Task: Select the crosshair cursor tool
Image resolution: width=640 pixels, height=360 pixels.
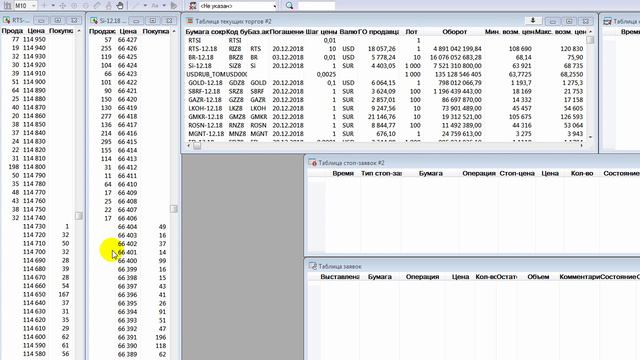Action: [44, 6]
